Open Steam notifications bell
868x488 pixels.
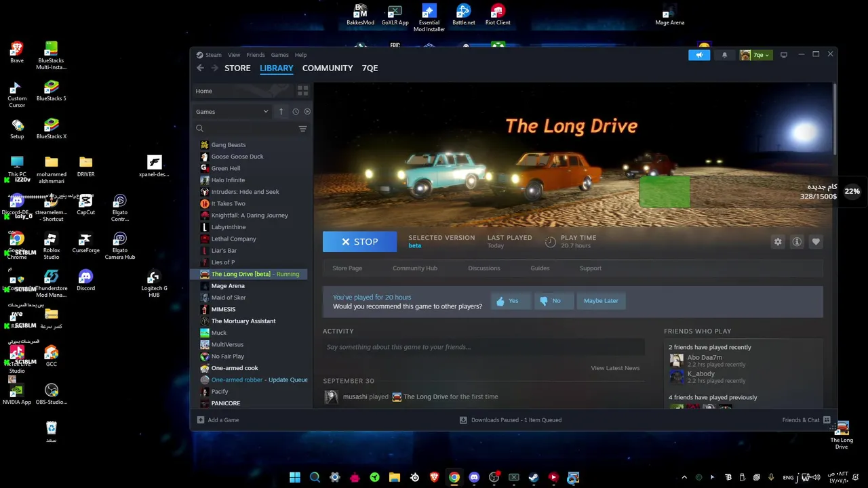(724, 55)
